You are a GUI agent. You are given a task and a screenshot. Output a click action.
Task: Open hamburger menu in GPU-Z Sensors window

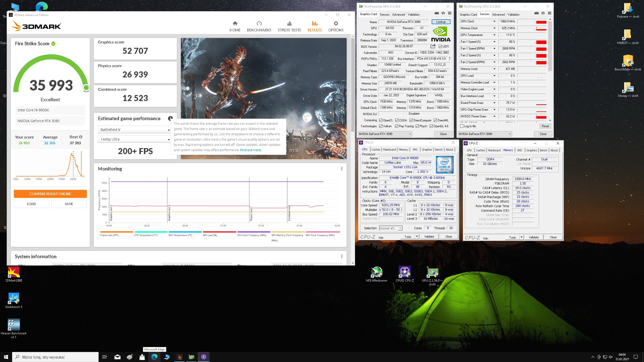pos(550,13)
